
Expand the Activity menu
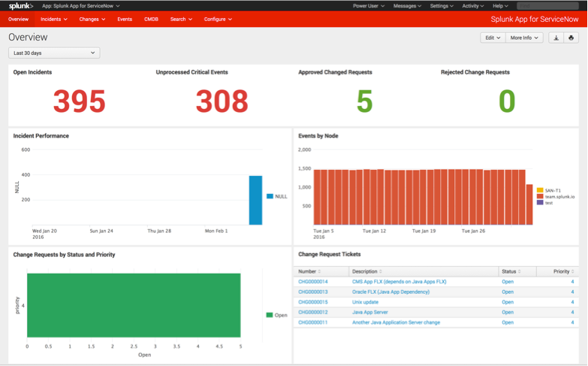(x=473, y=6)
